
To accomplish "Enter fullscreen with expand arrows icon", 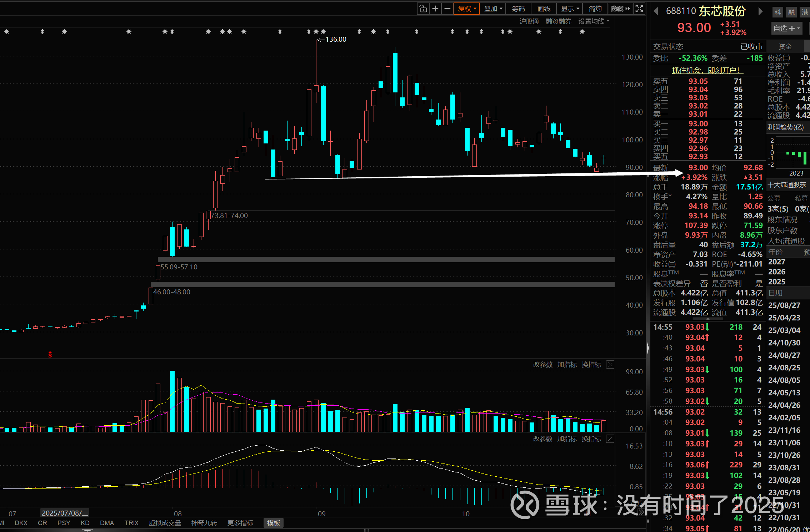I will pos(639,9).
